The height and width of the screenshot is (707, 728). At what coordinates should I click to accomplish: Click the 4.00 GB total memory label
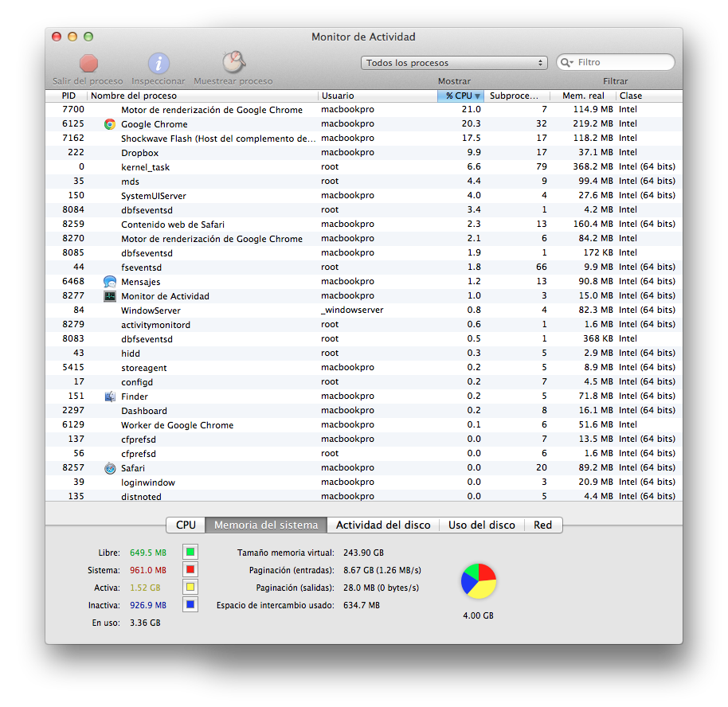tap(478, 615)
